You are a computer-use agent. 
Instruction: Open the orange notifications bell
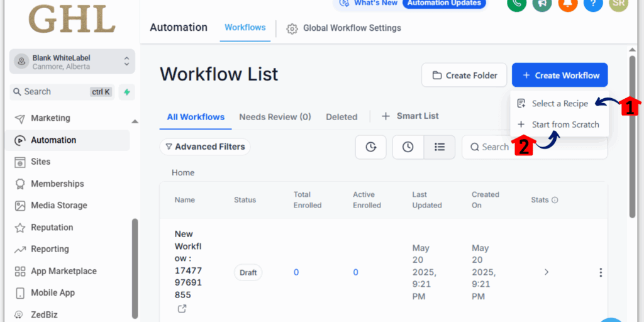568,3
